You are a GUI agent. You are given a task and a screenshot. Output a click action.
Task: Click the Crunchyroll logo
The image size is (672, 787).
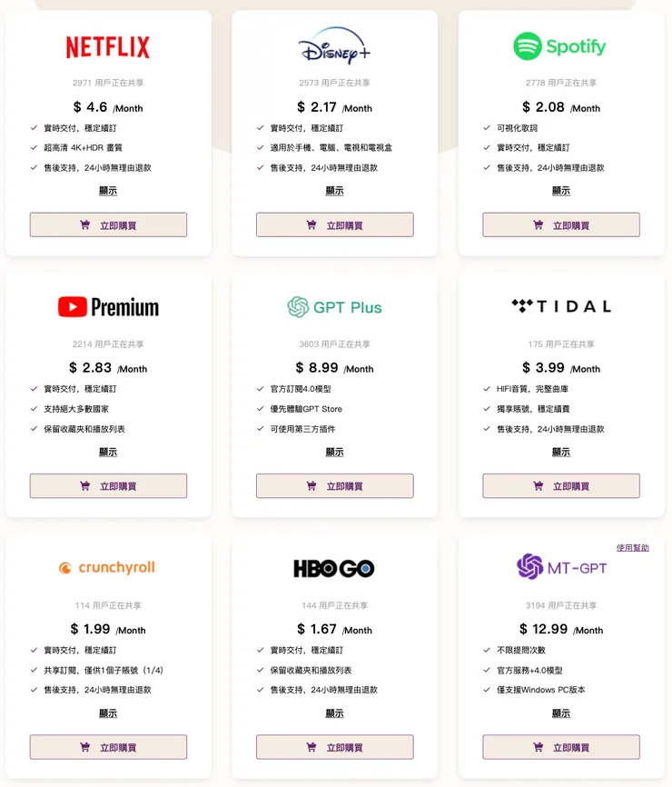[108, 568]
